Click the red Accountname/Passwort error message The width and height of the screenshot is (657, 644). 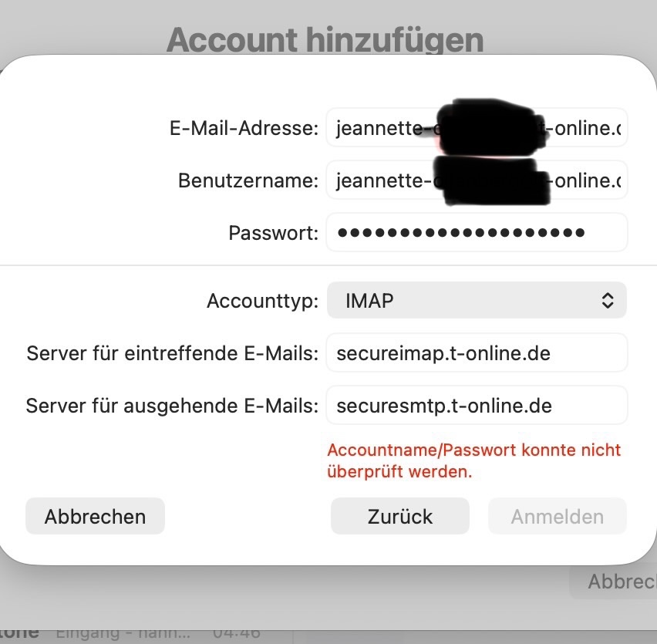pyautogui.click(x=473, y=460)
